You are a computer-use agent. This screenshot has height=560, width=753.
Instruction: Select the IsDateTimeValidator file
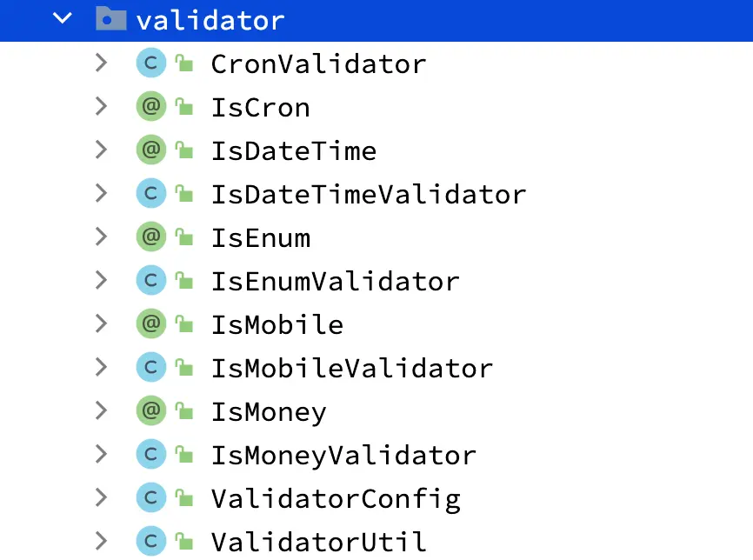point(368,194)
